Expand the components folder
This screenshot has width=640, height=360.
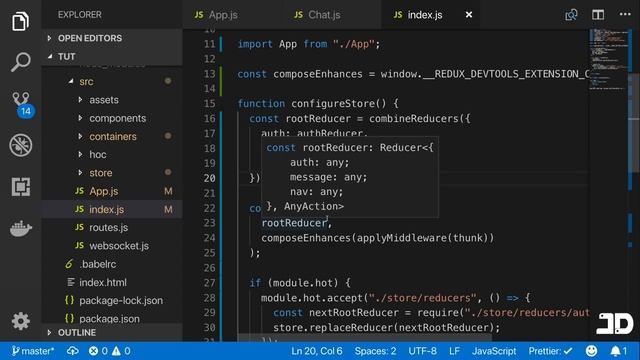pos(112,118)
